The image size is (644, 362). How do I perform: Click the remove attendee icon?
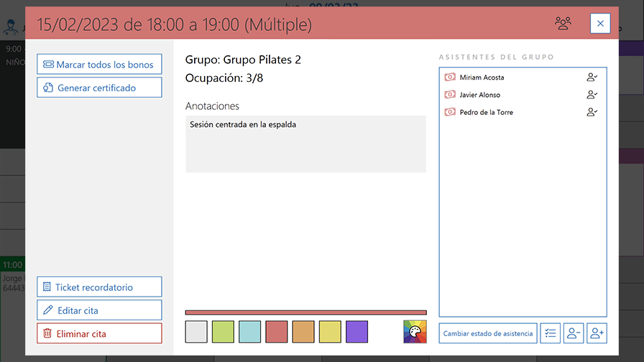click(573, 333)
